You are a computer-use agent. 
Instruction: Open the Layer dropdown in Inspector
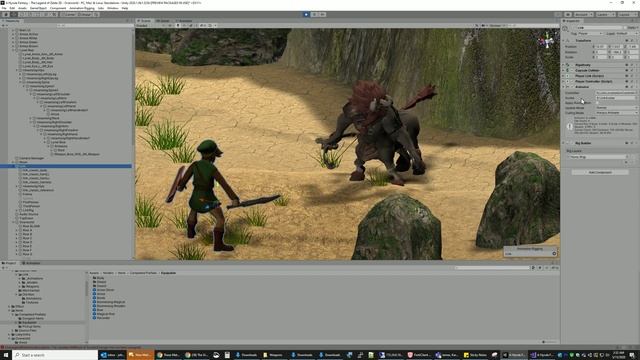(627, 33)
